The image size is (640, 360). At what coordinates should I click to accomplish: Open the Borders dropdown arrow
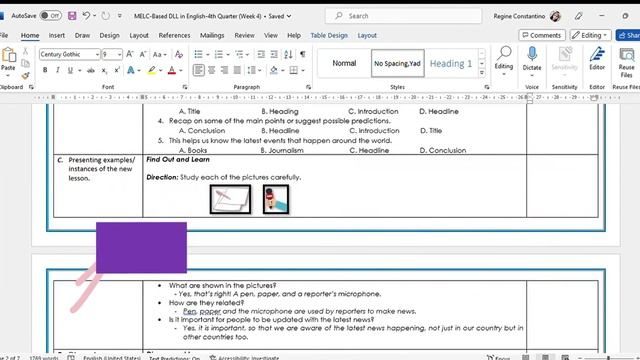[303, 71]
